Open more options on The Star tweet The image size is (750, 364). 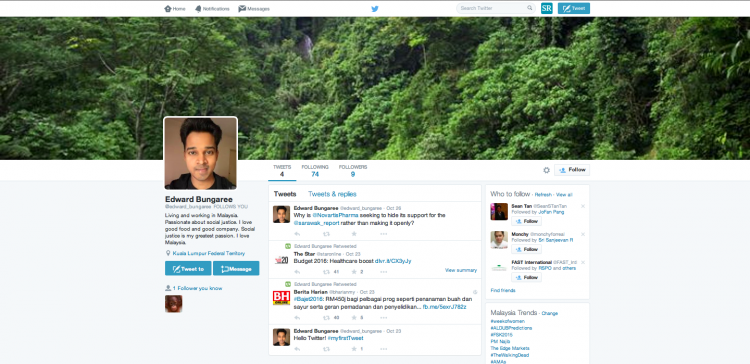point(384,272)
